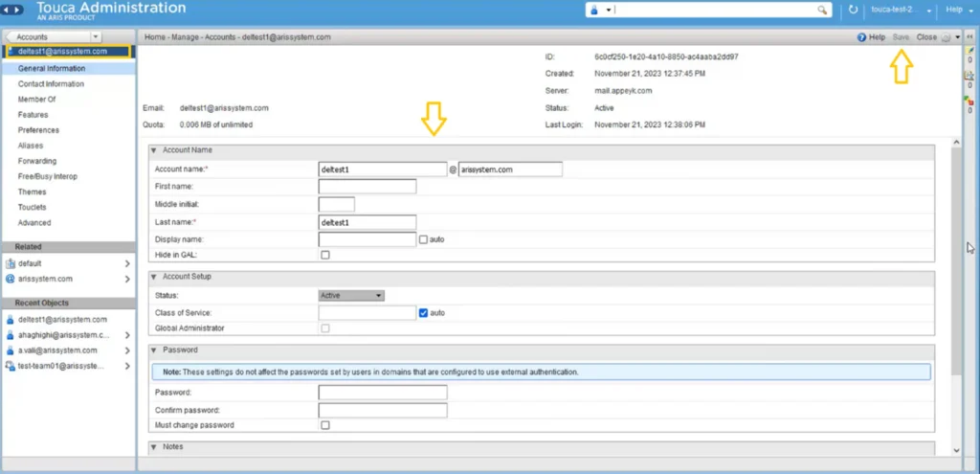The image size is (980, 474).
Task: Collapse the Account Name section
Action: coord(154,150)
